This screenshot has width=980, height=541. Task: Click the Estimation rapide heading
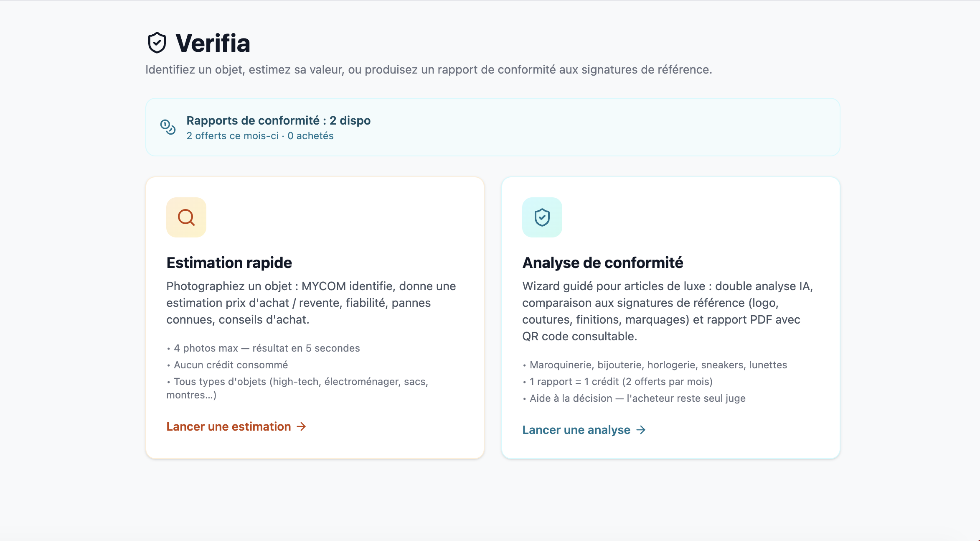[x=229, y=263]
